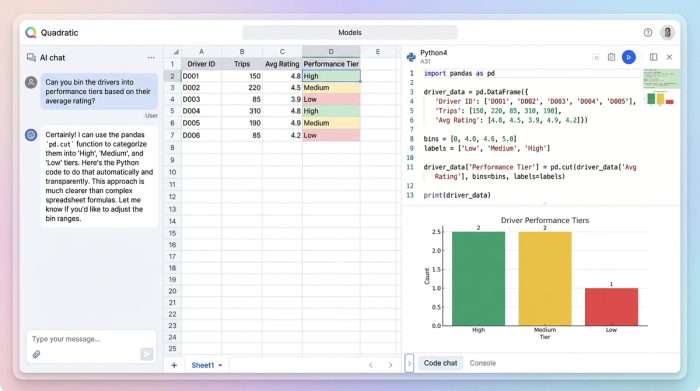Switch to the Code chat tab
Image resolution: width=700 pixels, height=391 pixels.
(440, 363)
